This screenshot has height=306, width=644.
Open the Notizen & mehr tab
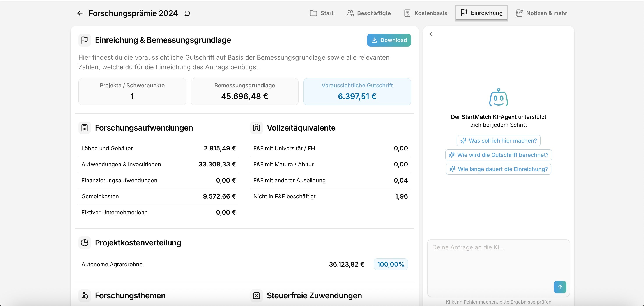[541, 13]
